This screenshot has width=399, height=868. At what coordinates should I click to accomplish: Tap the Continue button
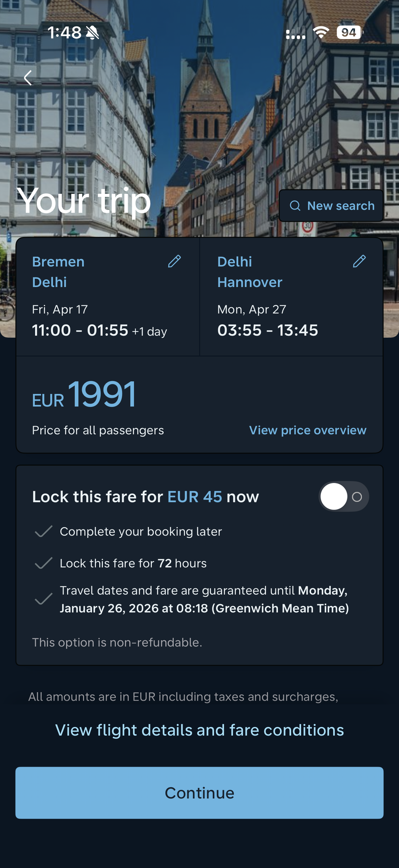[199, 793]
